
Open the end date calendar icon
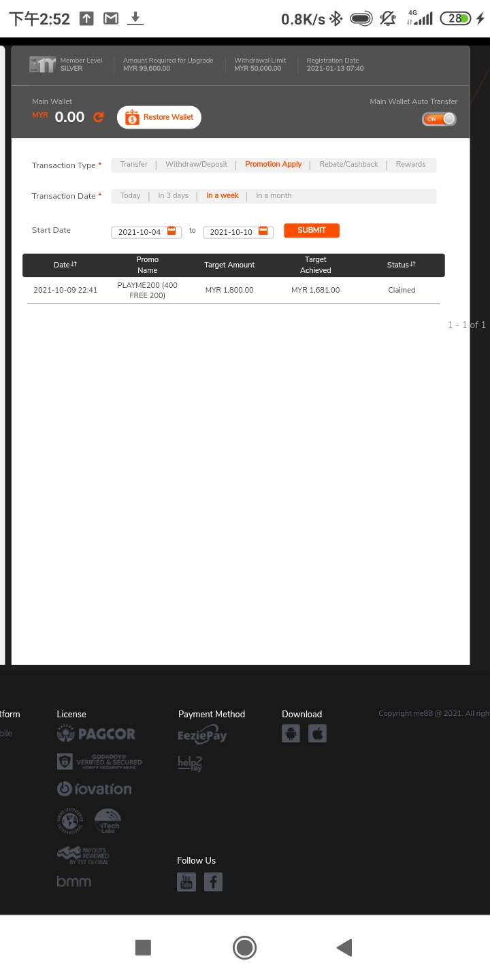point(263,231)
